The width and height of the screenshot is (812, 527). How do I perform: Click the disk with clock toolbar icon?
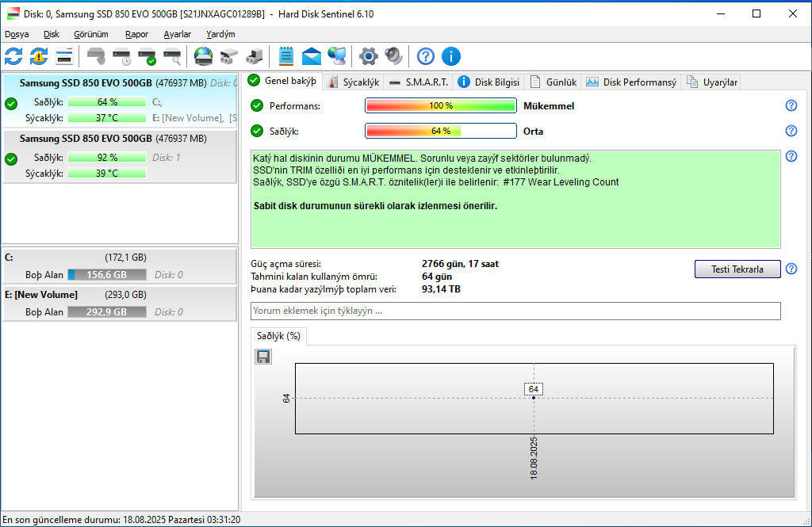point(121,56)
